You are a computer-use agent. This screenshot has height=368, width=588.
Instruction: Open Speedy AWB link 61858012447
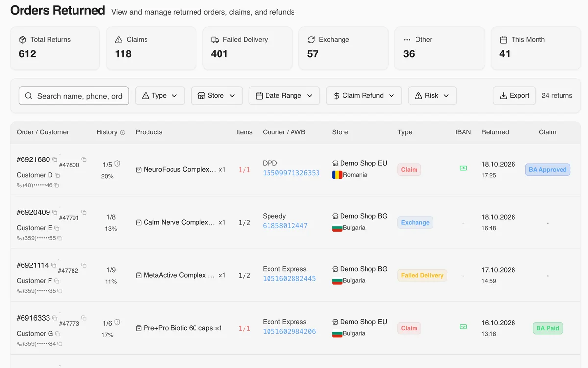(x=285, y=226)
